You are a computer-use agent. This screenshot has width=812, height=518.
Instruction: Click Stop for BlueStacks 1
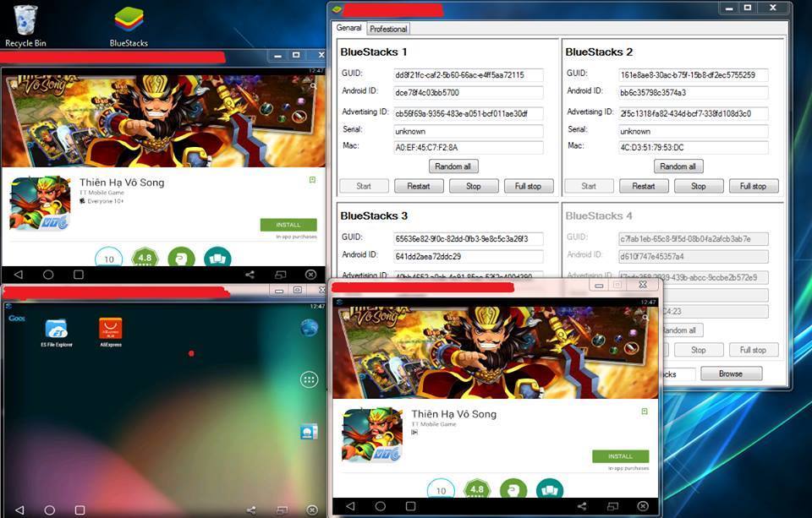pos(474,186)
